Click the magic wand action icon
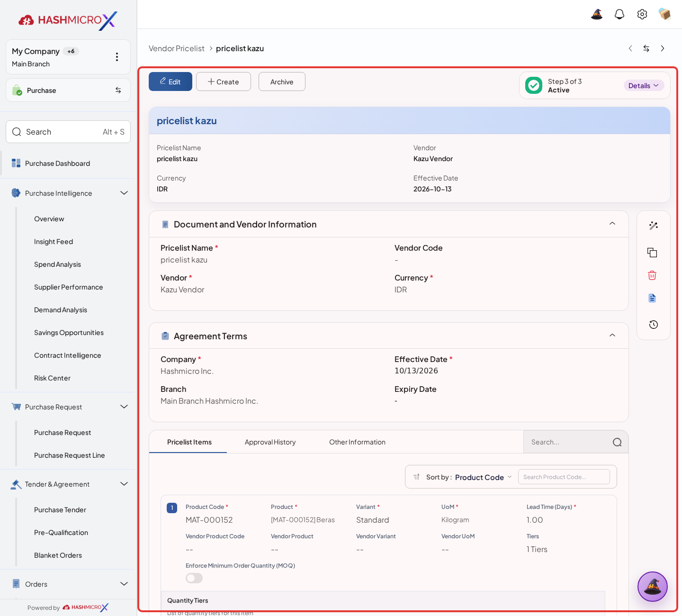This screenshot has width=682, height=616. [x=654, y=226]
